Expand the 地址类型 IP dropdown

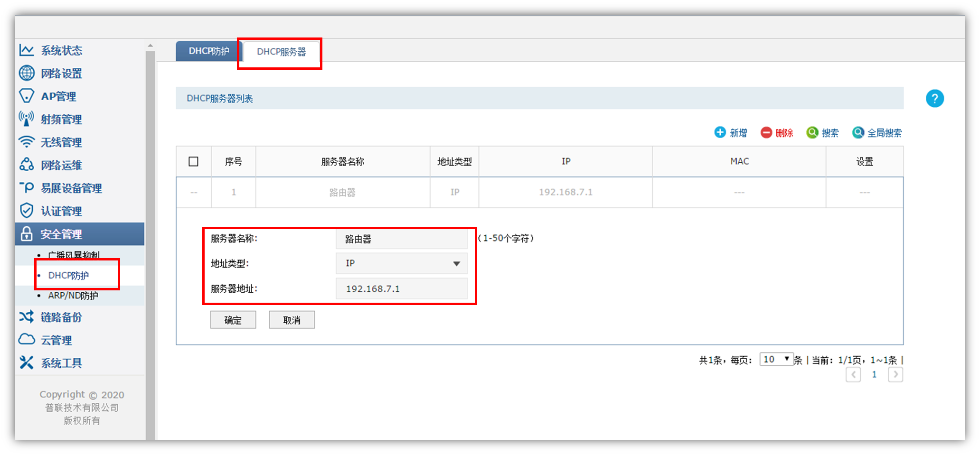(402, 263)
